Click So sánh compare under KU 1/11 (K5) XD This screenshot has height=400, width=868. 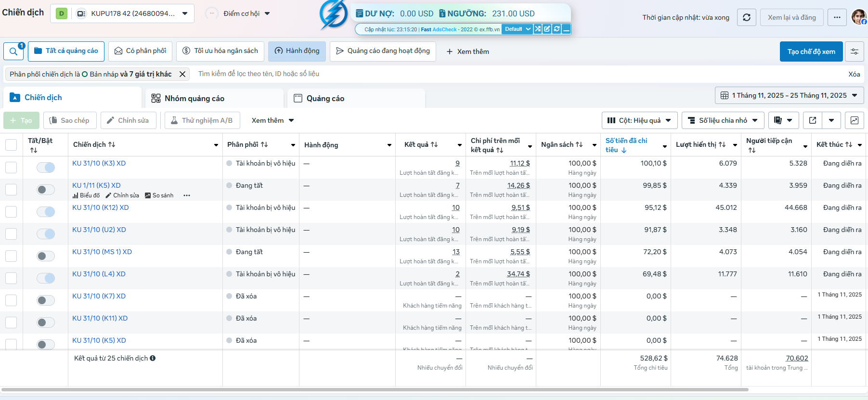[x=159, y=195]
